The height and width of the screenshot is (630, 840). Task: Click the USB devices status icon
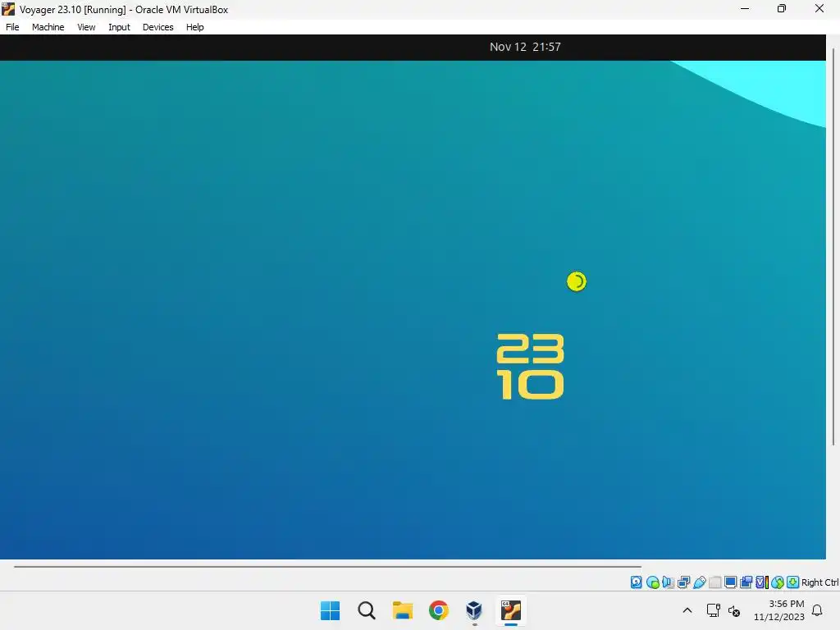699,582
